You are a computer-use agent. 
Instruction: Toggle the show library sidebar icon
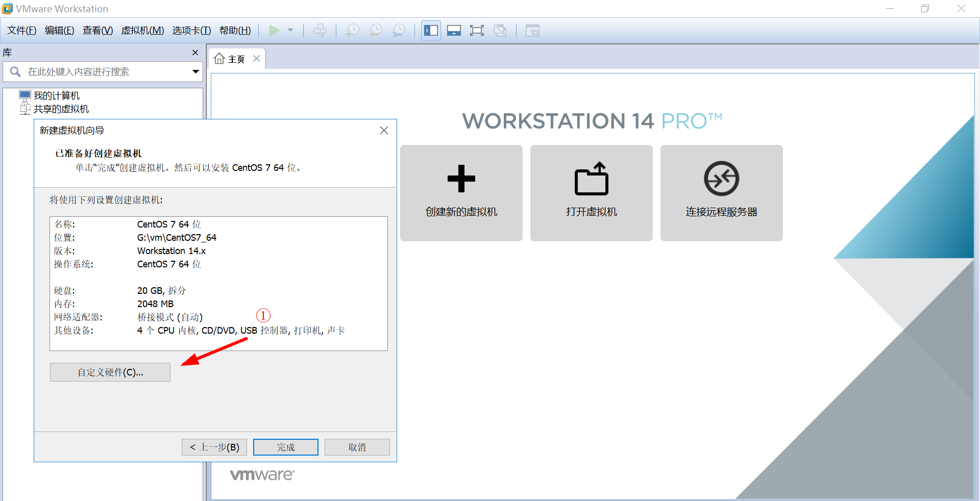point(431,31)
